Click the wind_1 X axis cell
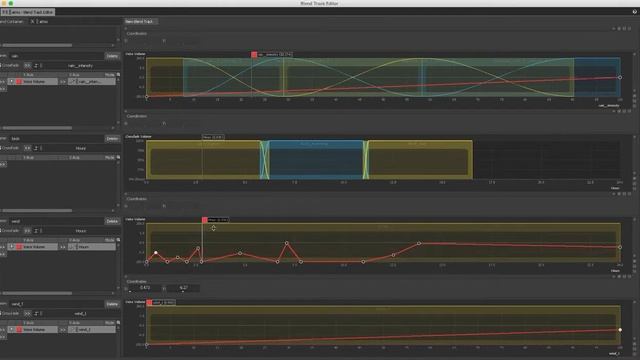Image resolution: width=640 pixels, height=360 pixels. [x=92, y=329]
